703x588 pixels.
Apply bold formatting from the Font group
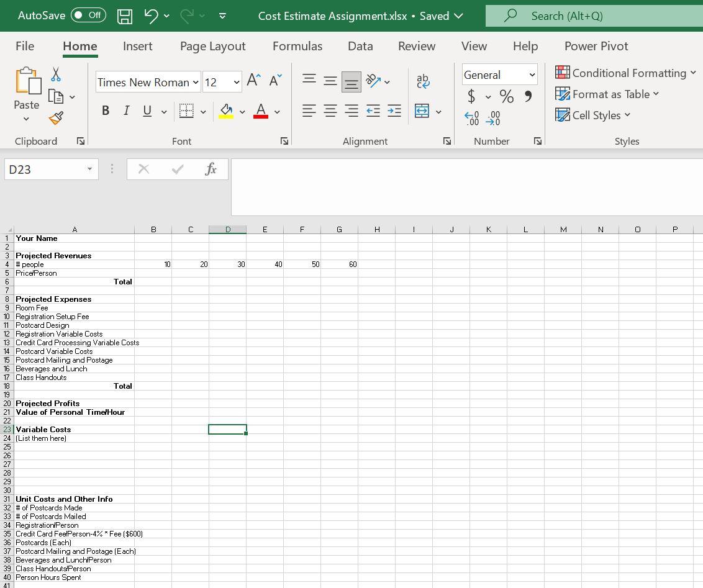pyautogui.click(x=106, y=111)
